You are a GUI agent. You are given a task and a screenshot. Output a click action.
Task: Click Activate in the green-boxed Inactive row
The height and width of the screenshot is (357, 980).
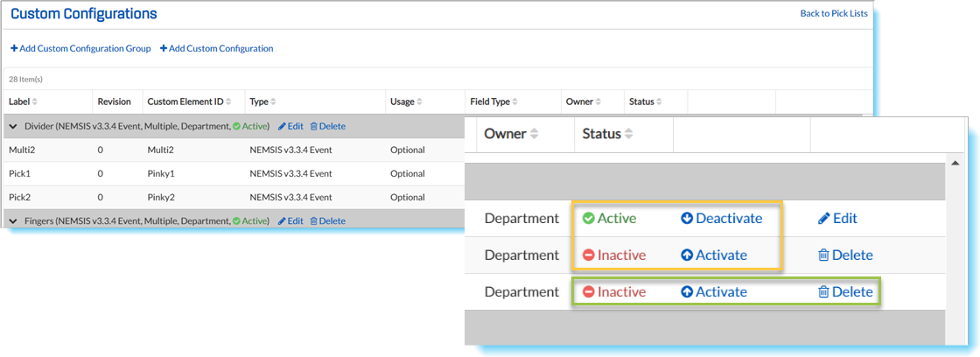(714, 292)
